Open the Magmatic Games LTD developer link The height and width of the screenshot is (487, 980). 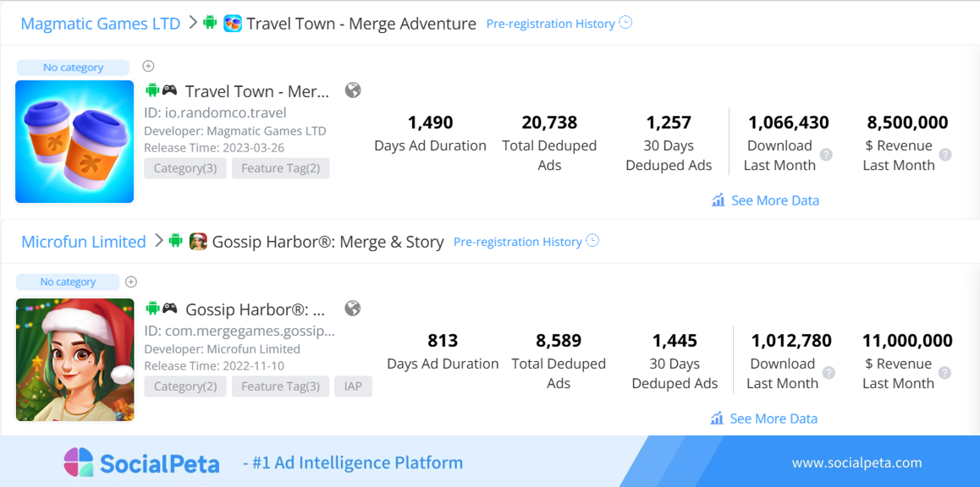coord(101,24)
